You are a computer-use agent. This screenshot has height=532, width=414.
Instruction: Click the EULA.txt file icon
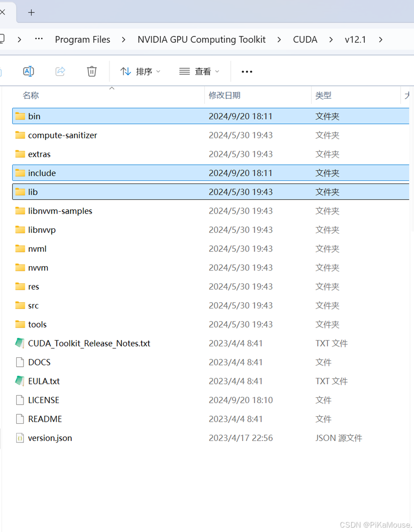pos(20,381)
